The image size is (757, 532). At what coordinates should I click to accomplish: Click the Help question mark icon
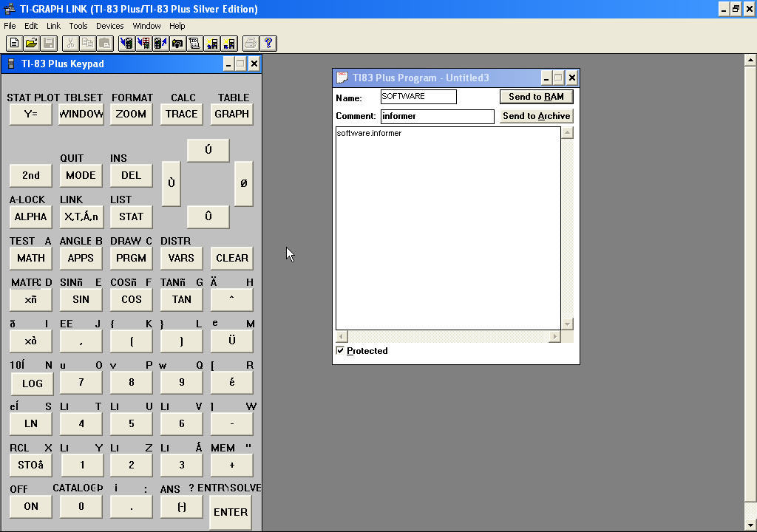click(x=268, y=44)
